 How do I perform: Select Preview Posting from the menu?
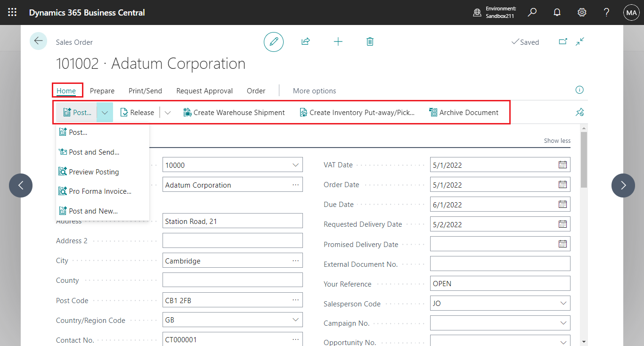click(94, 172)
